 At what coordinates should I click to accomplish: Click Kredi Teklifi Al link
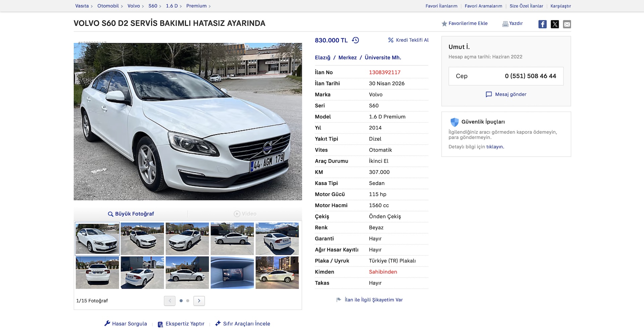click(412, 40)
